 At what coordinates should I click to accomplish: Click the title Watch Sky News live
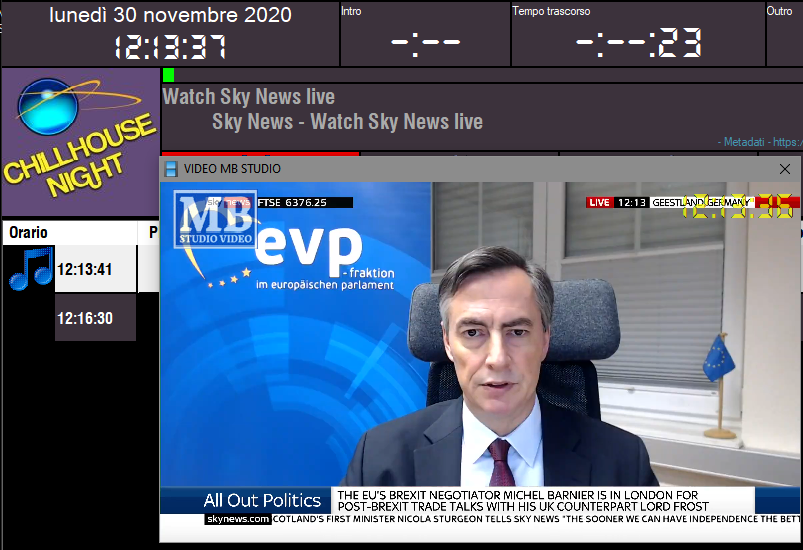pyautogui.click(x=248, y=96)
